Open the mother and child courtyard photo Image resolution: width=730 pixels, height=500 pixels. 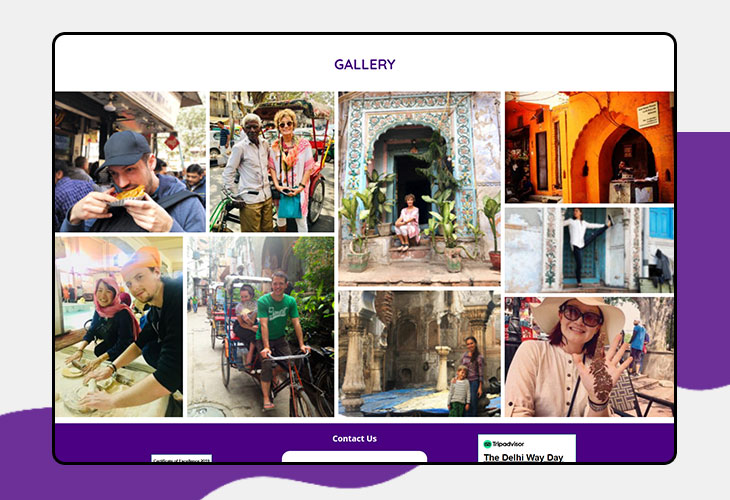coord(419,353)
